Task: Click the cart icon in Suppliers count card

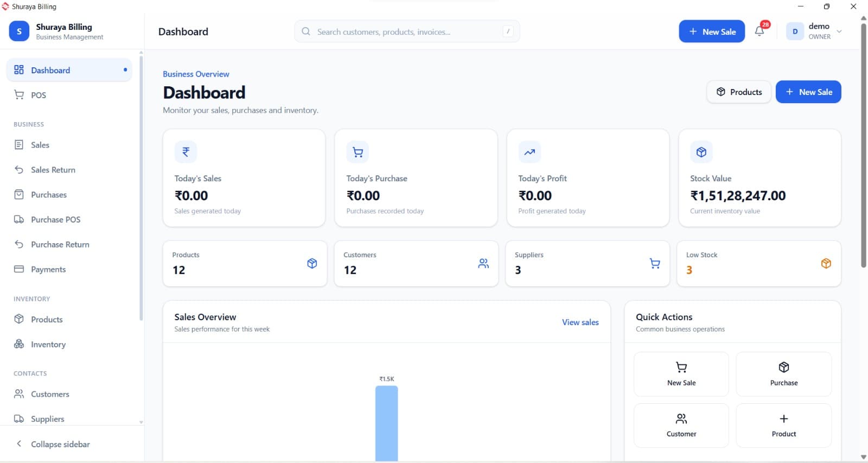Action: (655, 263)
